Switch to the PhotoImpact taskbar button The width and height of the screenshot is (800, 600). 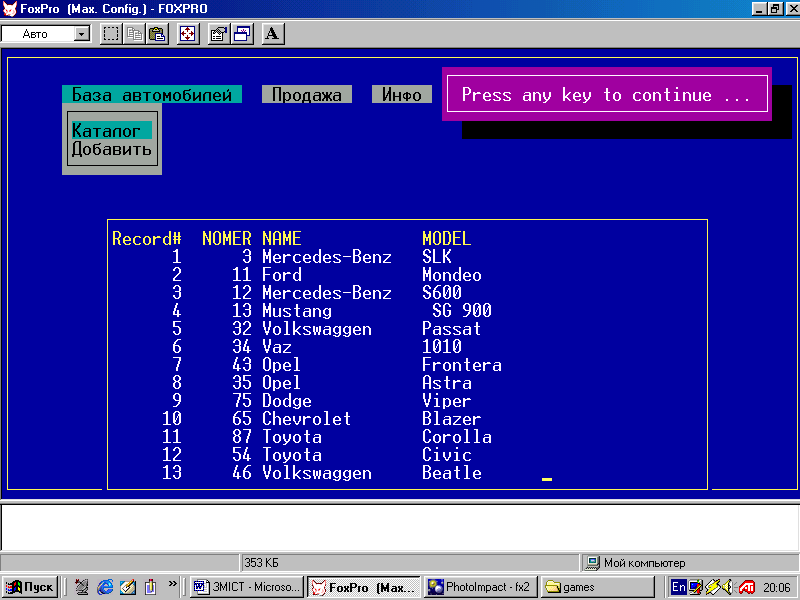tap(481, 587)
